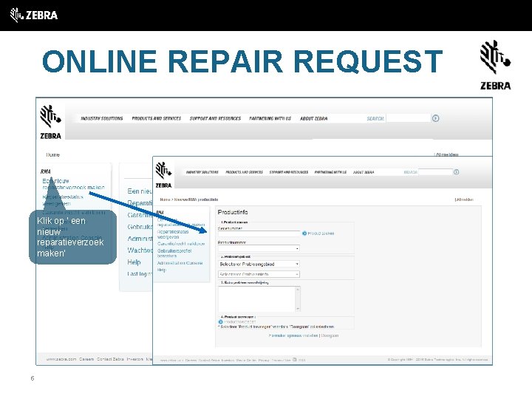This screenshot has width=532, height=399.
Task: Click the text area scrollbar up arrow
Action: 298,289
